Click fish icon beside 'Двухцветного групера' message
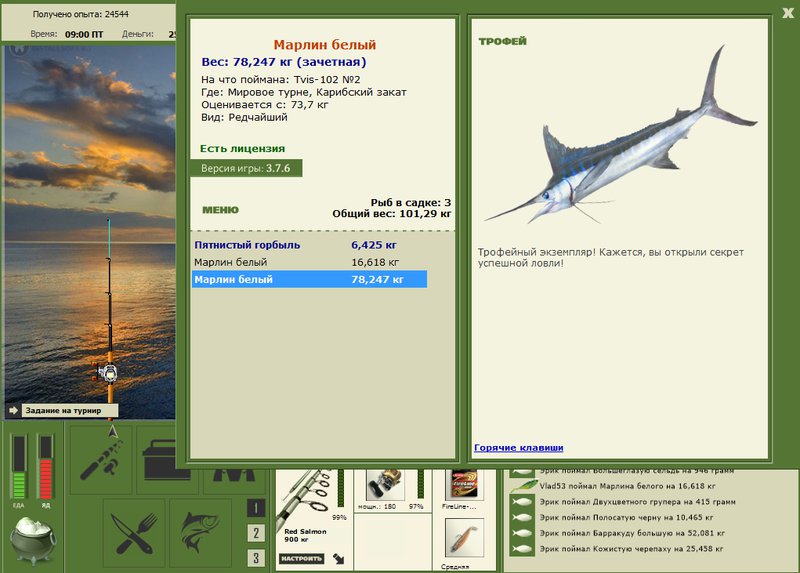Viewport: 800px width, 573px height. [522, 502]
